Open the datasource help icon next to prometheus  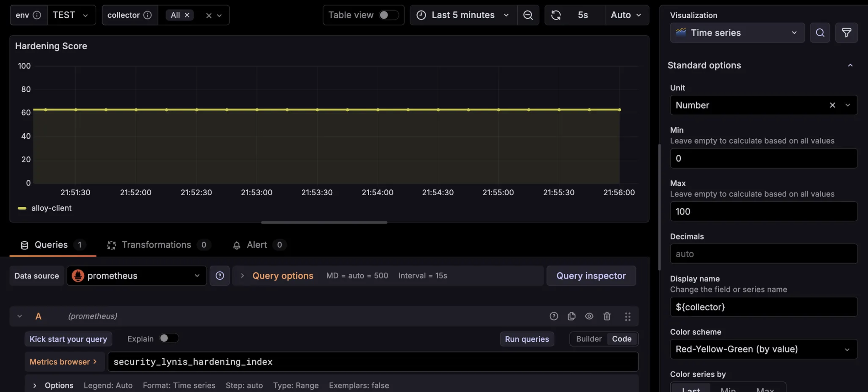click(219, 276)
